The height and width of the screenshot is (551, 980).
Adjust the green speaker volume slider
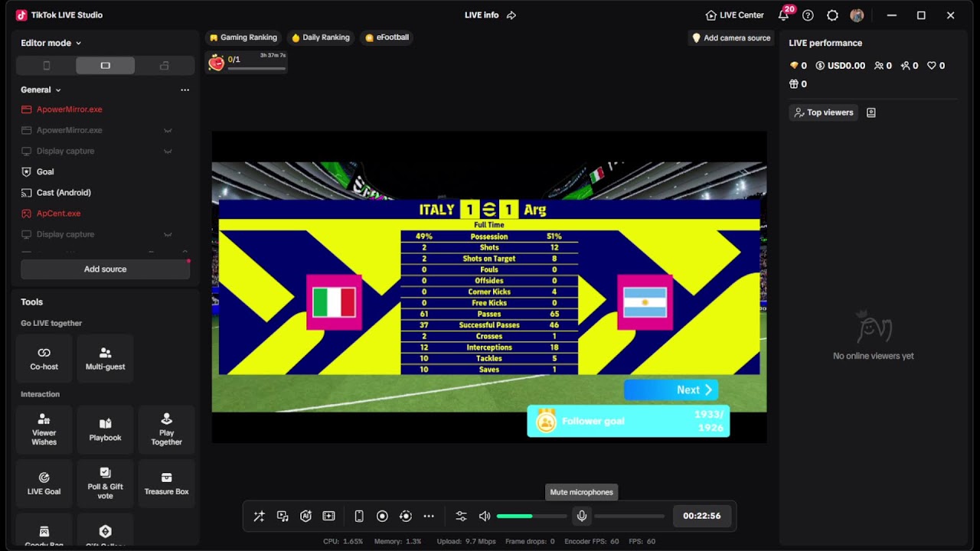[x=532, y=517]
